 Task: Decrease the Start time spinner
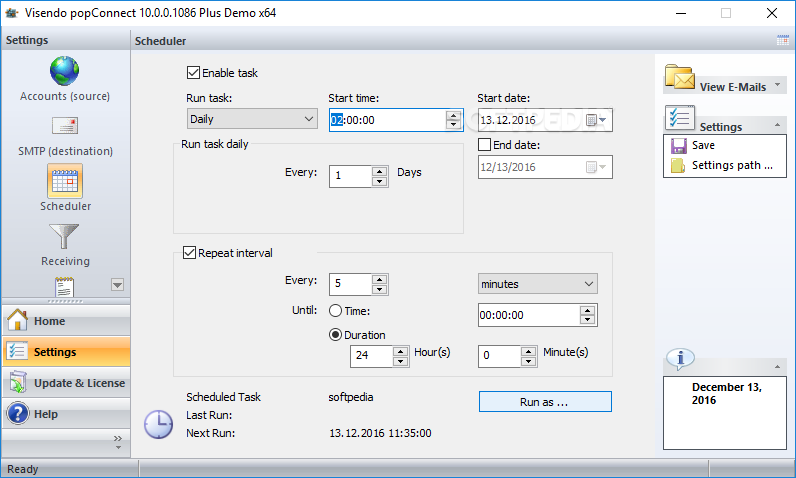pos(453,124)
